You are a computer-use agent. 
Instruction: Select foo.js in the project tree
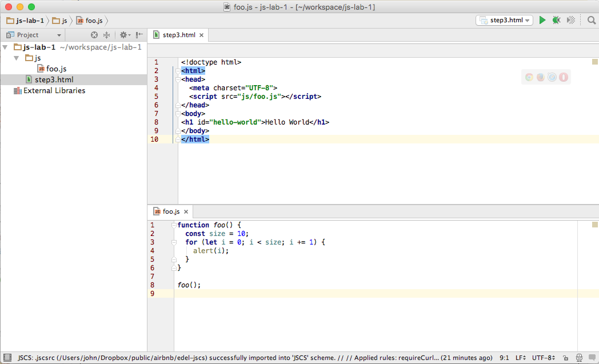[57, 68]
